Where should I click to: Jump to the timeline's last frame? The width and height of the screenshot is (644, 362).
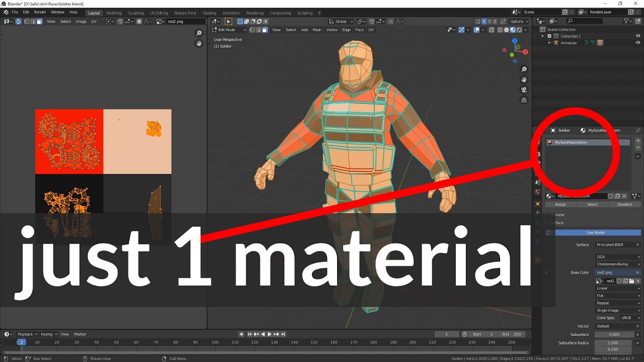click(283, 334)
